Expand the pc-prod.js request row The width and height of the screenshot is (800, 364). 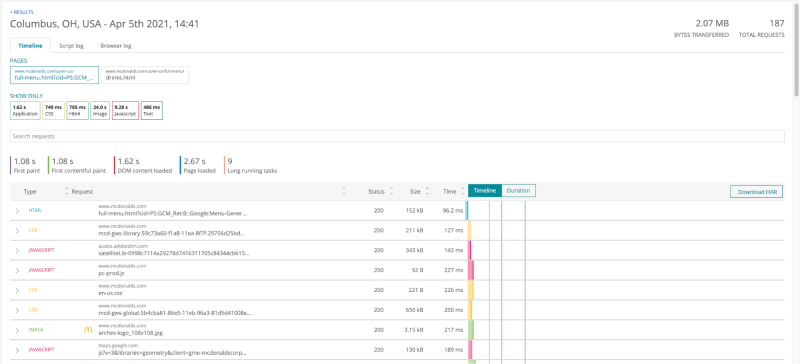(17, 270)
